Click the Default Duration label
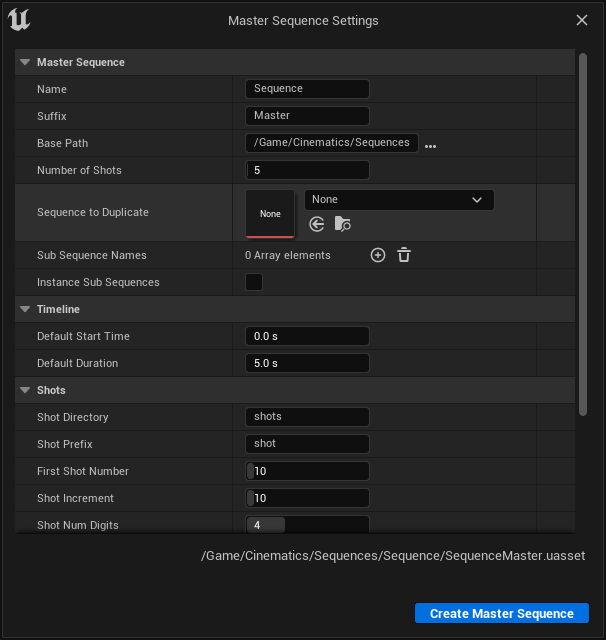 (78, 363)
